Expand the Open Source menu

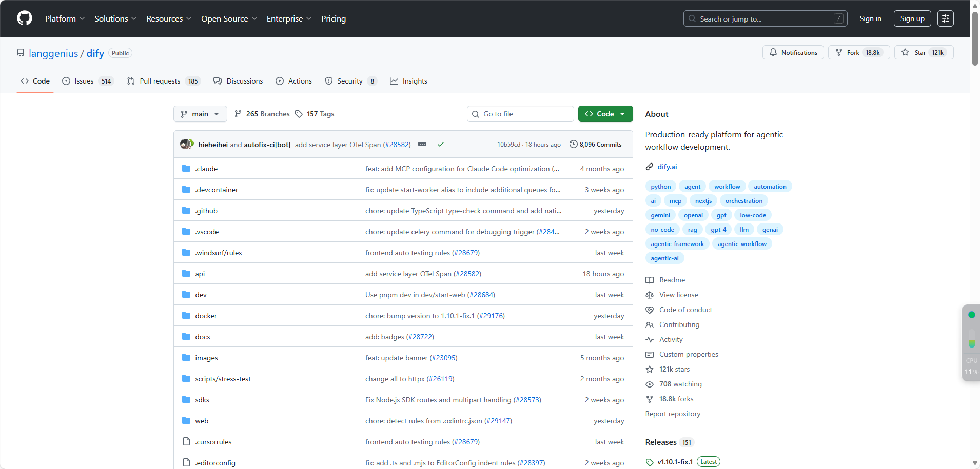click(229, 18)
